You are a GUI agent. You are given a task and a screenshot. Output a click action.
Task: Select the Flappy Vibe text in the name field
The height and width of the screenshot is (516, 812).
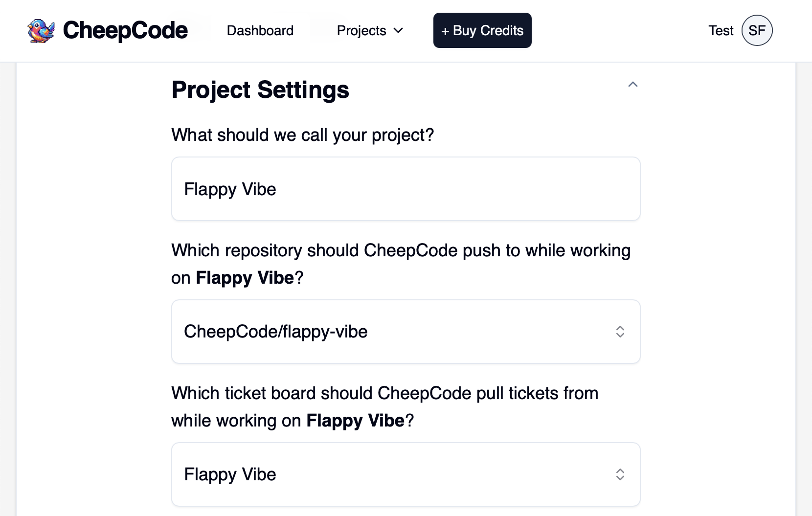click(x=230, y=189)
